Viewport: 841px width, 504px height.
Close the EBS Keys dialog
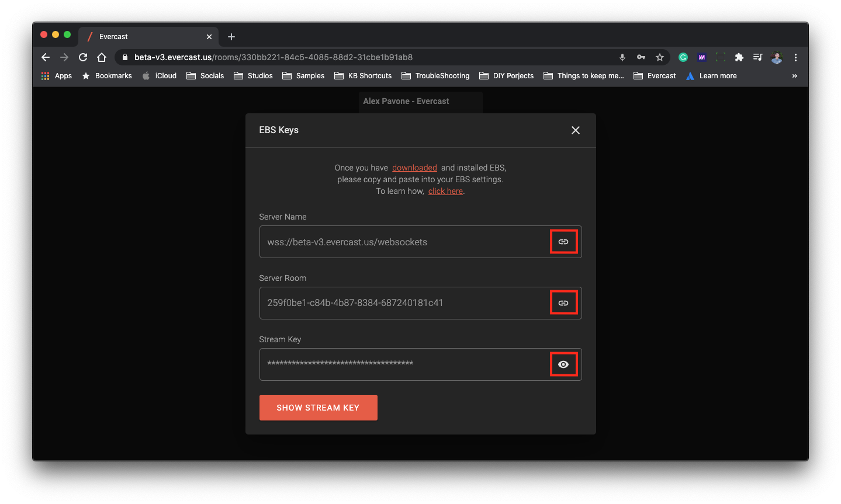point(576,130)
